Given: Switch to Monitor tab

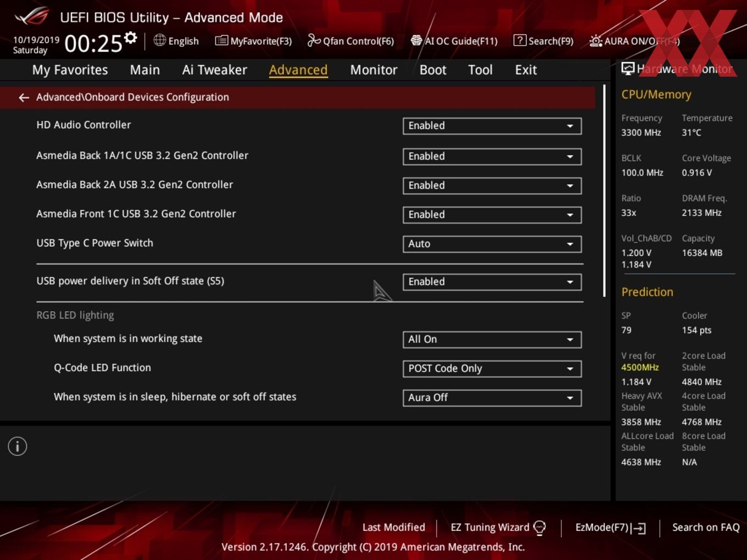Looking at the screenshot, I should (x=374, y=70).
